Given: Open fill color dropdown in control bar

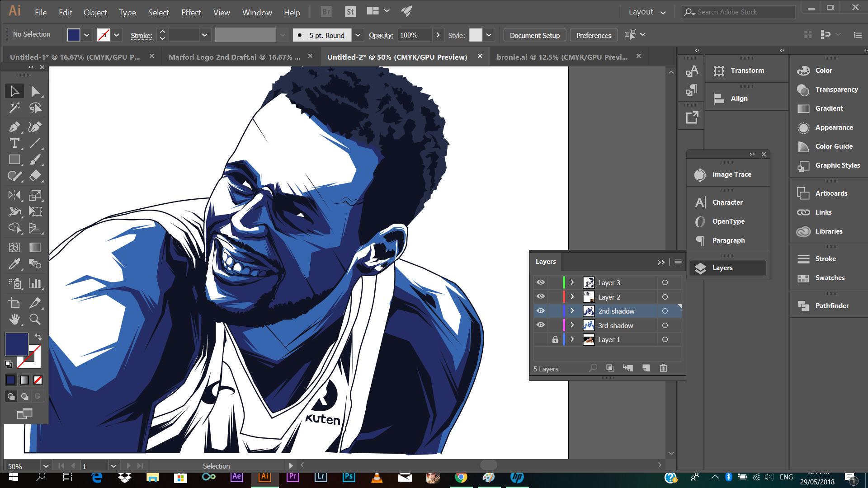Looking at the screenshot, I should tap(87, 35).
